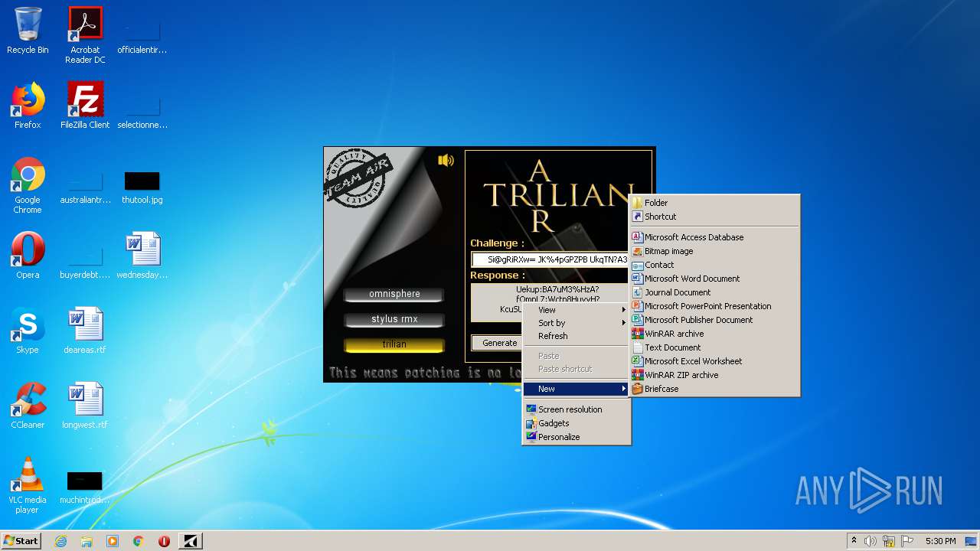This screenshot has width=980, height=551.
Task: Select the australiantr file icon
Action: pos(85,187)
